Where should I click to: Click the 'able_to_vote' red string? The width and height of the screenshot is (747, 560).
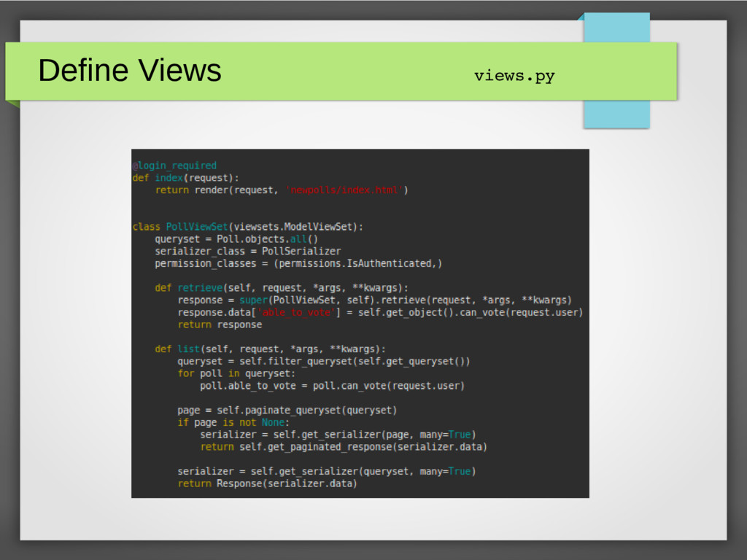pos(297,312)
